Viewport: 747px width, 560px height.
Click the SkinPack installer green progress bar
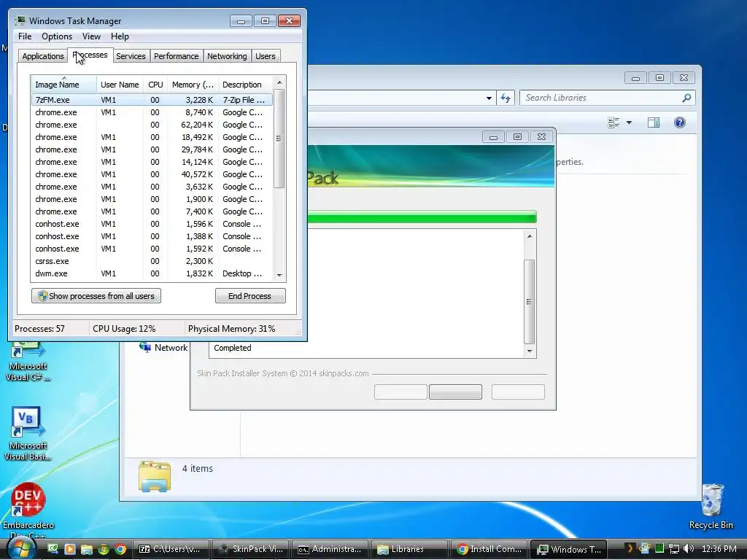tap(422, 217)
